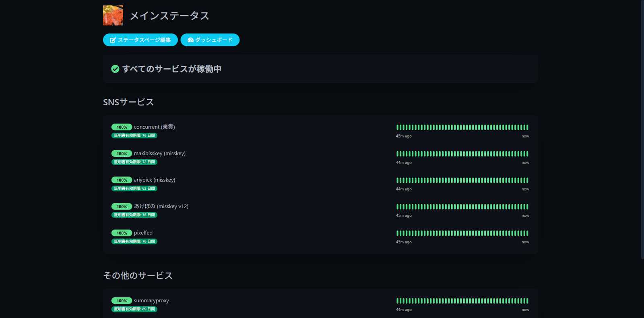Click the 100% uptime badge for ariypick
This screenshot has height=318, width=644.
(x=122, y=180)
